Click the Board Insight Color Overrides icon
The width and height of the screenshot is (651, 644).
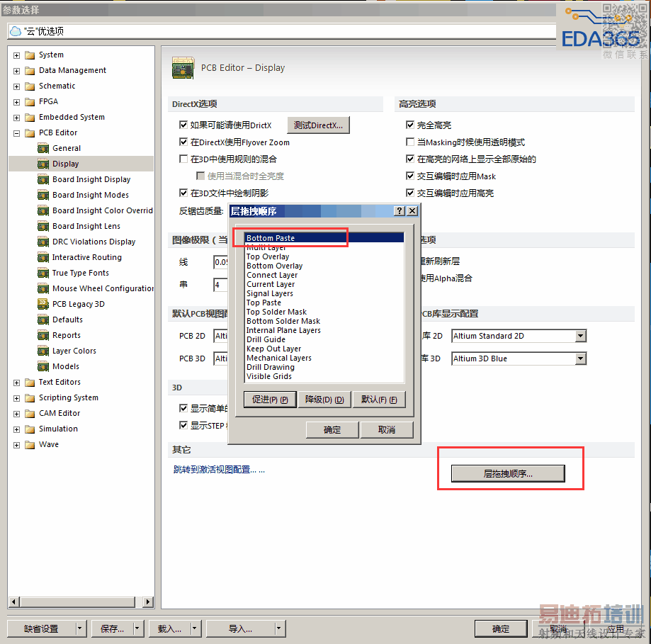click(x=43, y=210)
